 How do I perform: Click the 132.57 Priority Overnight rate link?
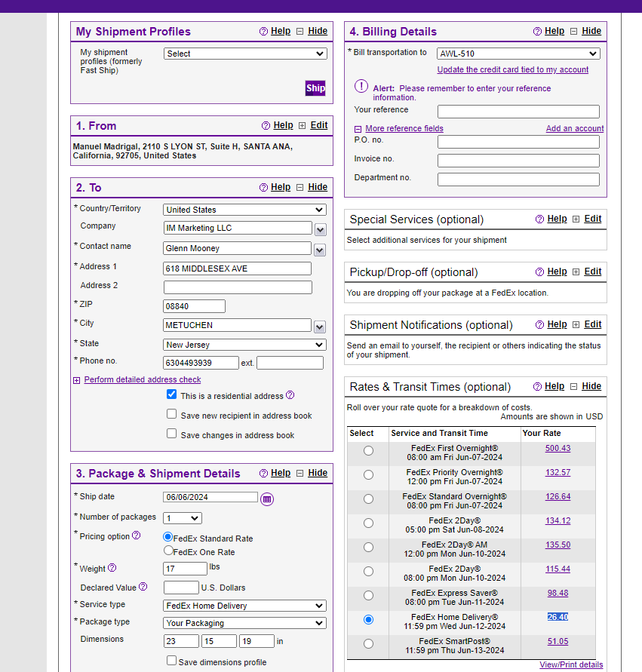click(x=558, y=472)
